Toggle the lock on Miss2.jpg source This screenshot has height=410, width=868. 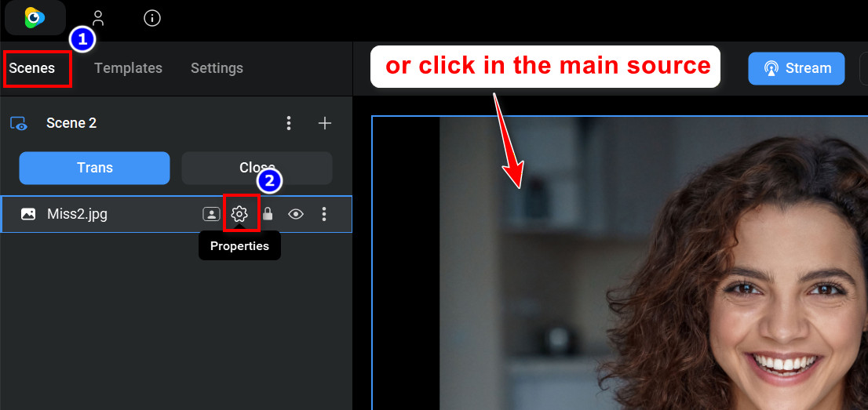(268, 213)
